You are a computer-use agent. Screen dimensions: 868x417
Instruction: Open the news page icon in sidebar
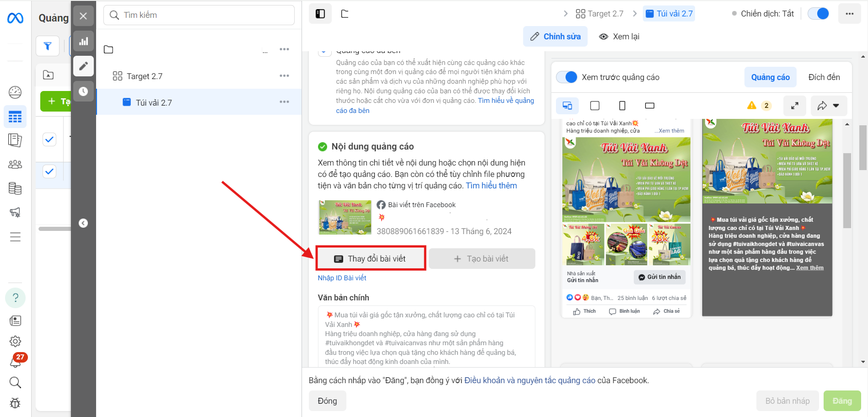pyautogui.click(x=15, y=321)
